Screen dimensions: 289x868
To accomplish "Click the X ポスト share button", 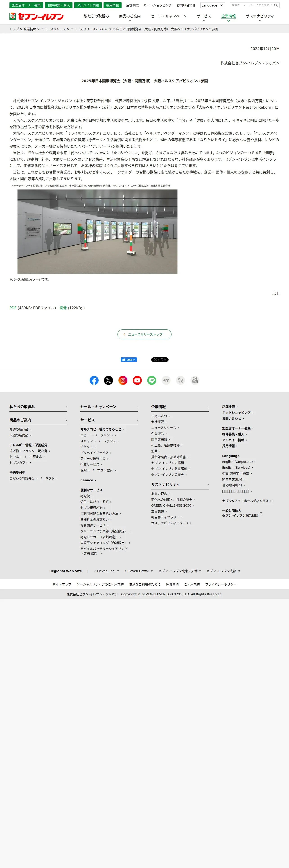I will coord(160,360).
